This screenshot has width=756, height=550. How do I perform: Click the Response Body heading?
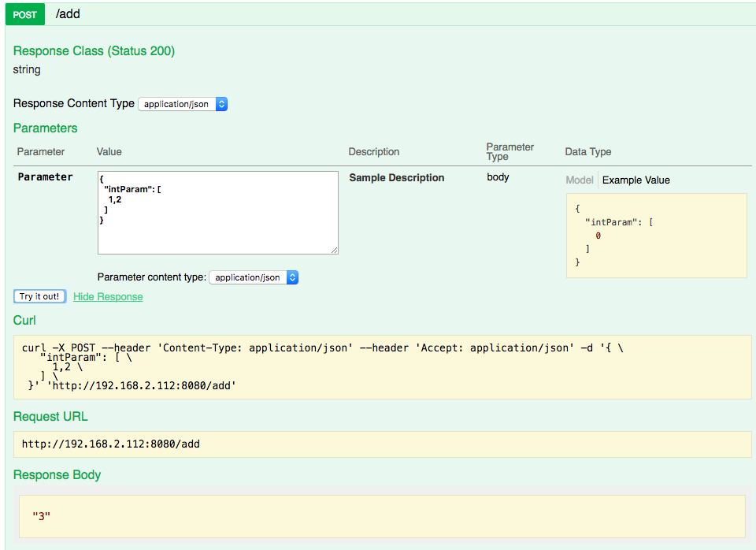[x=57, y=475]
